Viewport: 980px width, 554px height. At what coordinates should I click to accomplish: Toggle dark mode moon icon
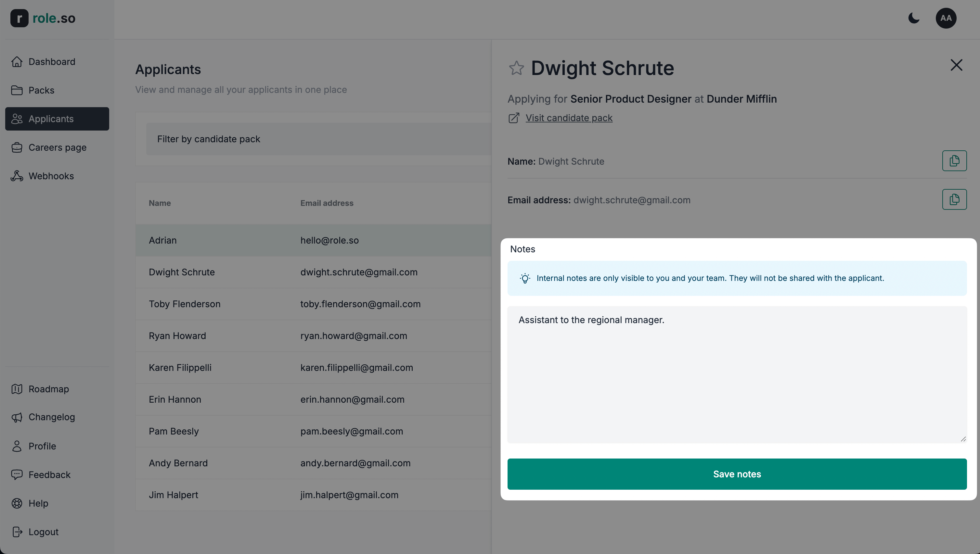coord(914,18)
